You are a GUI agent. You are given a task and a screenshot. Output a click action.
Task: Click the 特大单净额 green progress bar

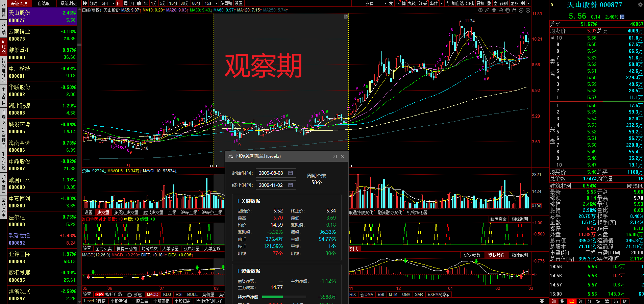[273, 297]
